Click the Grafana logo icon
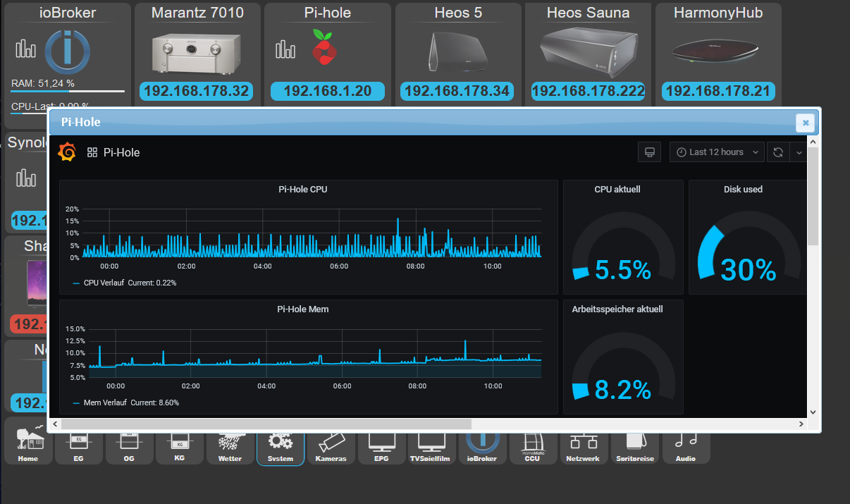850x504 pixels. [67, 152]
